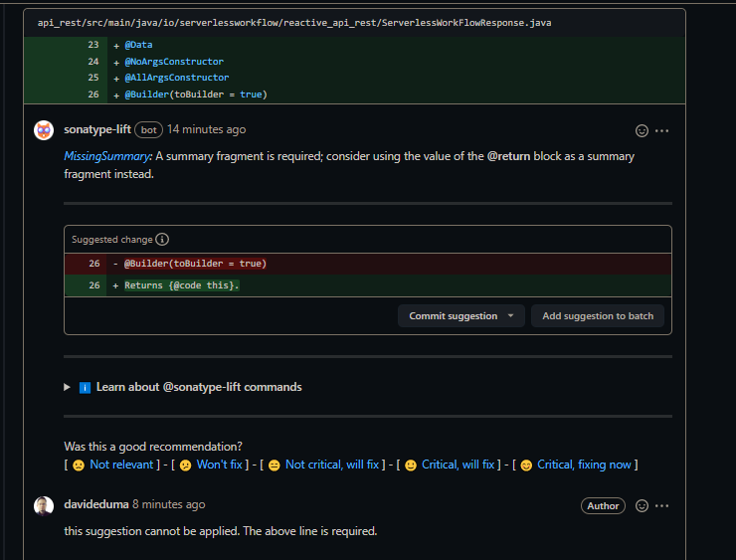Click the blue info icon beside Learn about
Viewport: 736px width, 560px height.
[85, 388]
